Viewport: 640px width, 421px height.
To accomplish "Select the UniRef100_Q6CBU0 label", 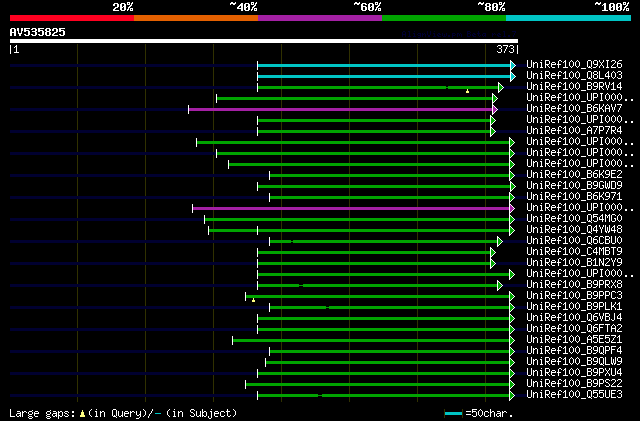I will point(574,241).
